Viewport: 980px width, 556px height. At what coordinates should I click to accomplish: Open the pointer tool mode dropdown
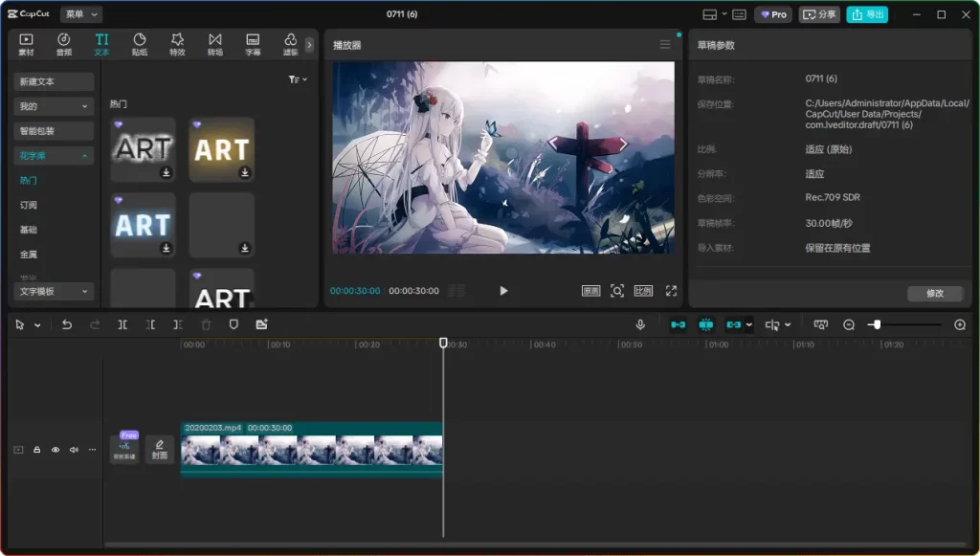coord(37,324)
